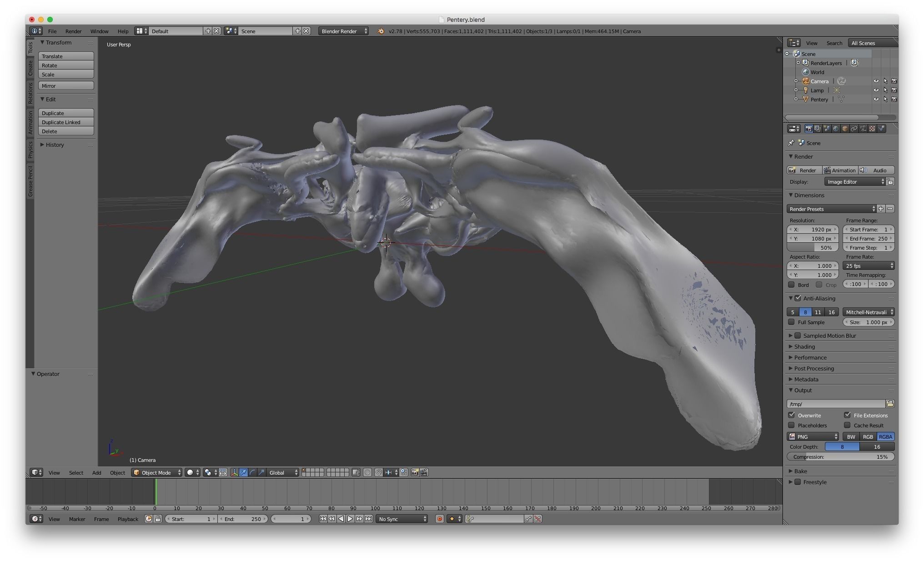Click the OpenGL render image camera icon
The height and width of the screenshot is (561, 924).
[415, 472]
